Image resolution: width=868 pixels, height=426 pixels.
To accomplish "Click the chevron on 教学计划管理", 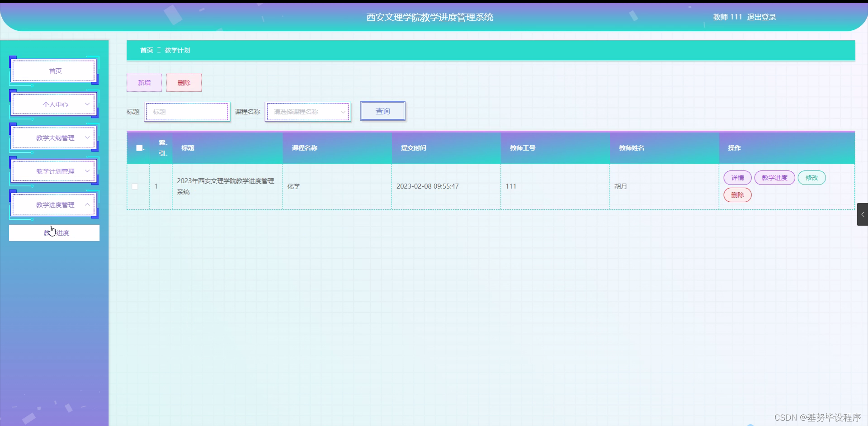I will tap(87, 171).
